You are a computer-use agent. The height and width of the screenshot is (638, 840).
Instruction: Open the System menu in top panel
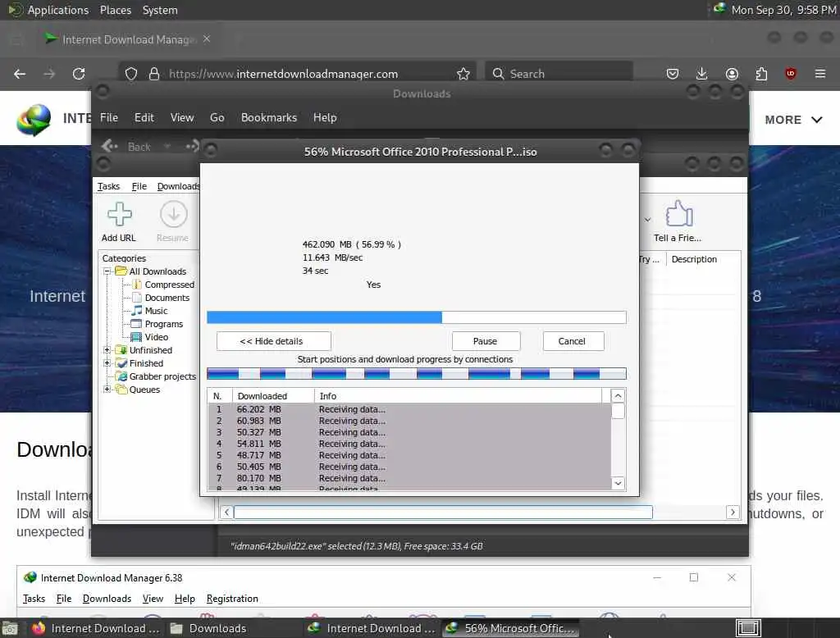click(160, 10)
